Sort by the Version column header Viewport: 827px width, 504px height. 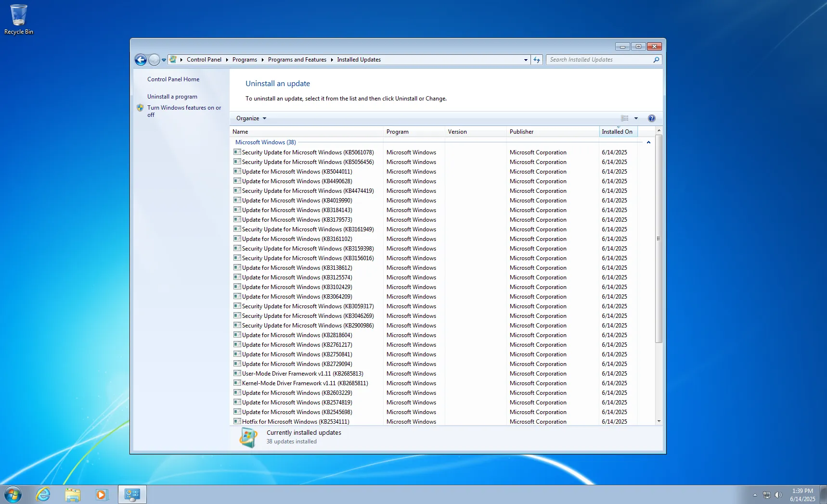tap(476, 132)
